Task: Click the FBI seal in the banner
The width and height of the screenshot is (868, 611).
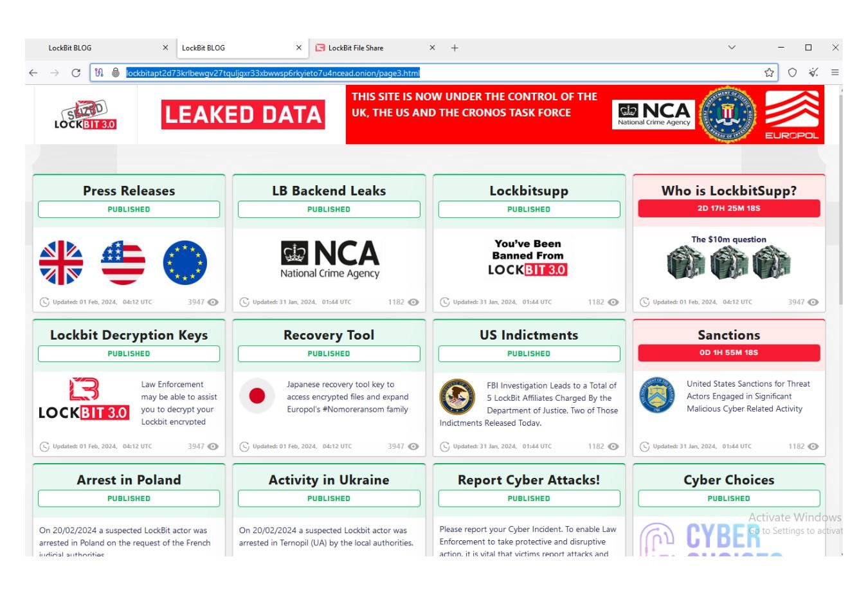Action: click(728, 114)
